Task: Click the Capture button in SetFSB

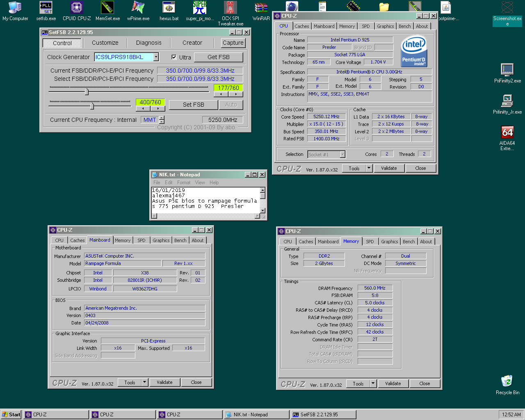Action: pos(233,43)
